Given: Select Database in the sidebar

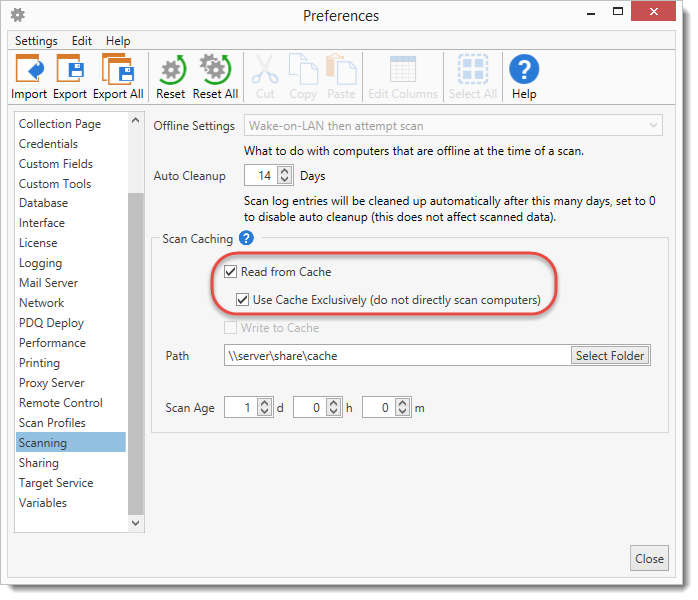Looking at the screenshot, I should pos(44,203).
